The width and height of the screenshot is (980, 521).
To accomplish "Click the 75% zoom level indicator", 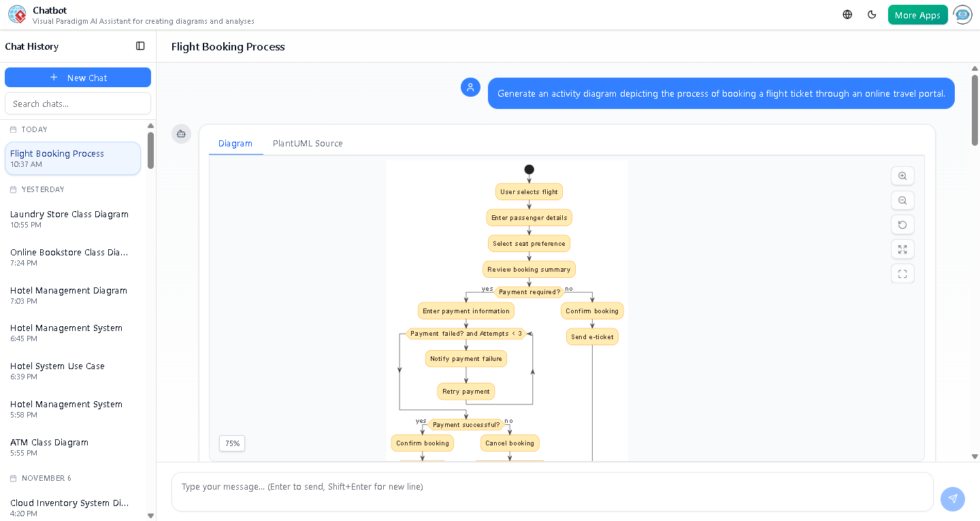I will (231, 443).
